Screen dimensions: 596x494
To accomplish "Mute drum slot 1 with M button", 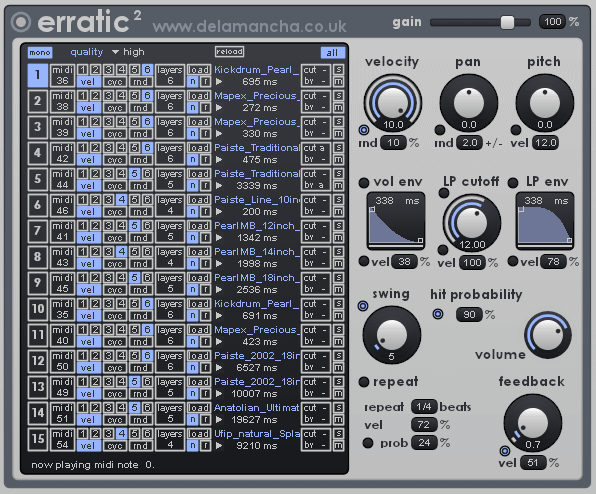I will coord(338,81).
